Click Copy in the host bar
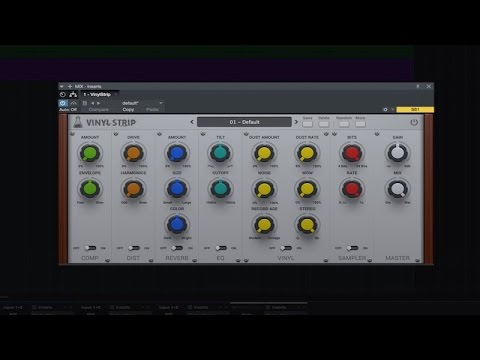 tap(128, 109)
